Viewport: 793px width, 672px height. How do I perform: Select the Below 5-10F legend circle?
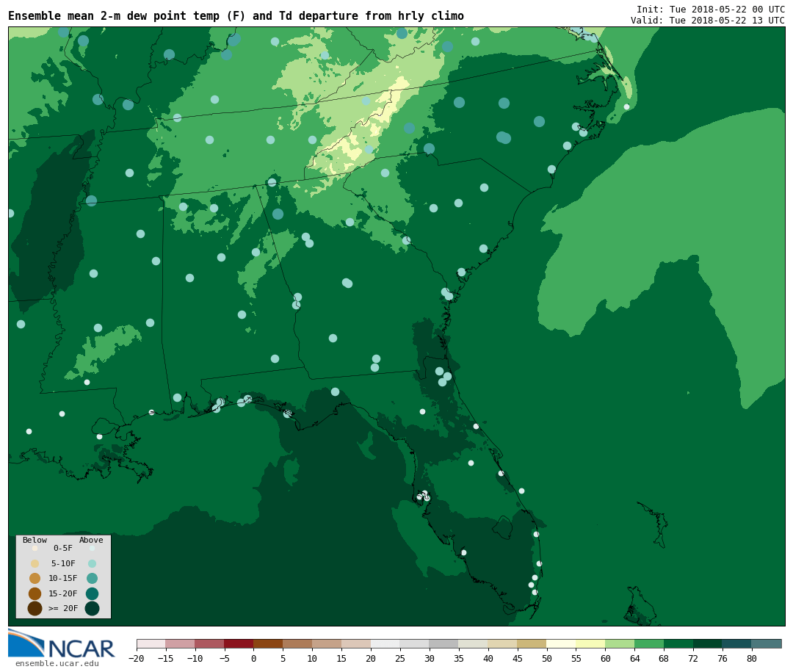coord(35,563)
